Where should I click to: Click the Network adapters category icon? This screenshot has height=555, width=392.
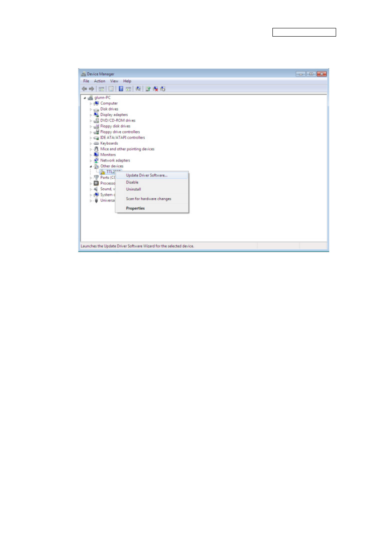pos(96,161)
